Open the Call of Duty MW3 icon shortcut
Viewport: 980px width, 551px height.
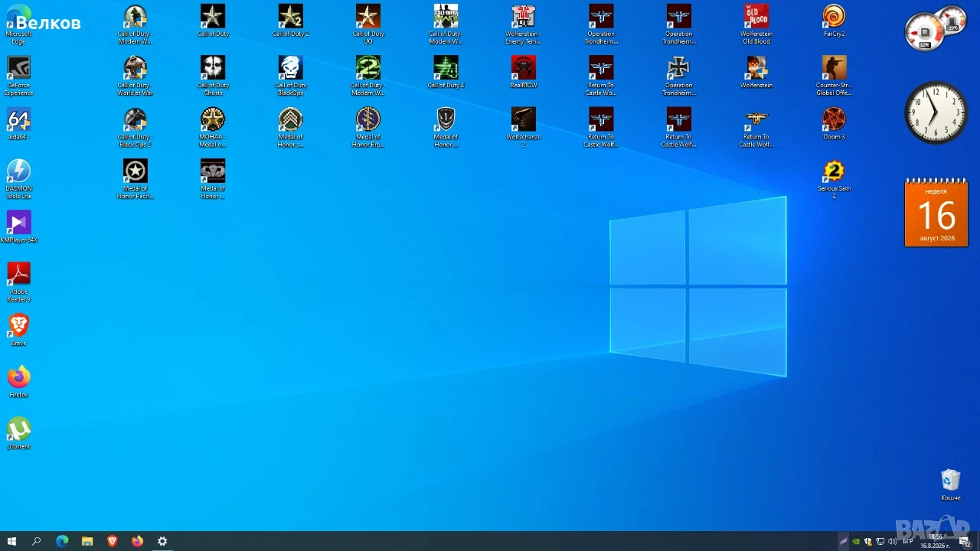(446, 24)
